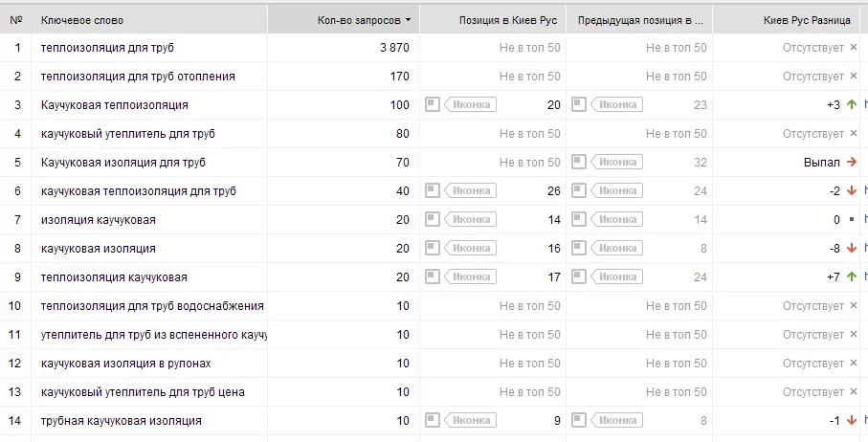Click Иконка tag in current position of row 7
This screenshot has width=868, height=442.
(471, 220)
